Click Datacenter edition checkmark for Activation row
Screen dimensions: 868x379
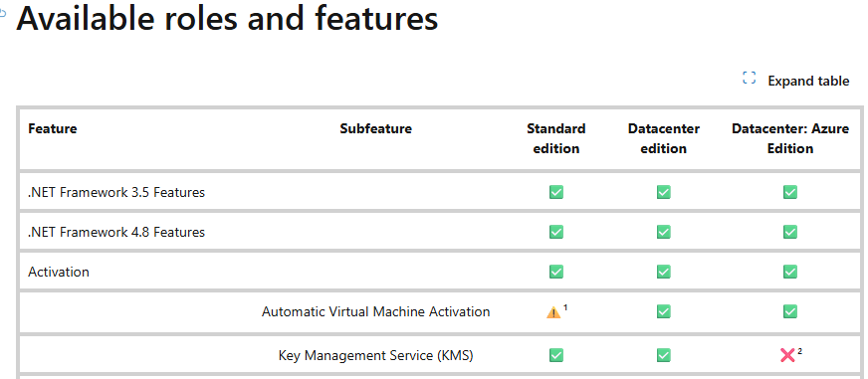tap(663, 273)
